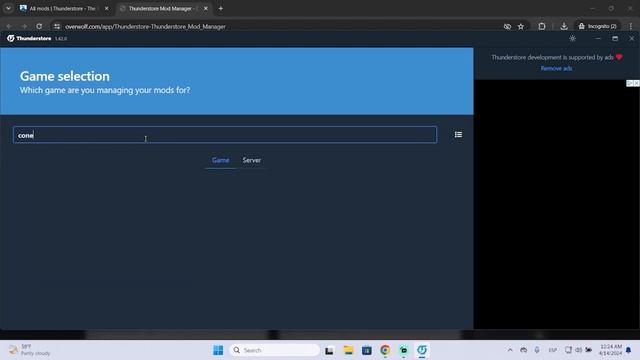Open the notifications bell
This screenshot has height=360, width=640.
pyautogui.click(x=629, y=350)
